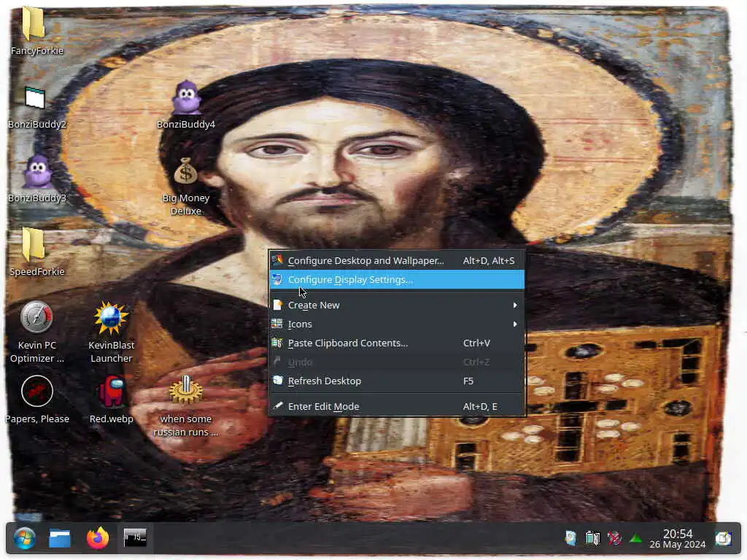The image size is (747, 560).
Task: Launch the file manager from the taskbar
Action: (60, 539)
